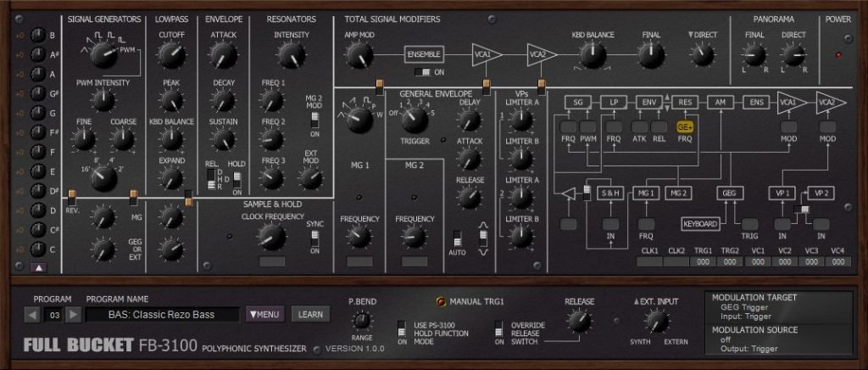Click the small patch switch between VP 1 and VP 2
The width and height of the screenshot is (868, 370).
pyautogui.click(x=801, y=210)
